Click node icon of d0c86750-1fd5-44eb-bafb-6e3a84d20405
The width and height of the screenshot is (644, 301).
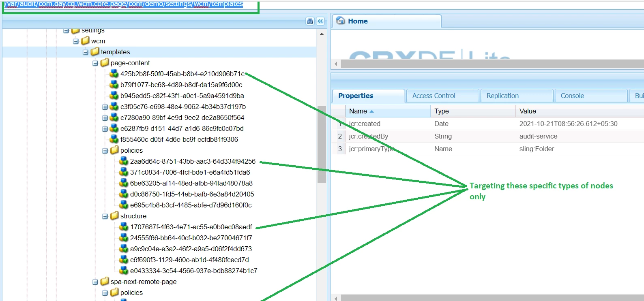click(124, 194)
